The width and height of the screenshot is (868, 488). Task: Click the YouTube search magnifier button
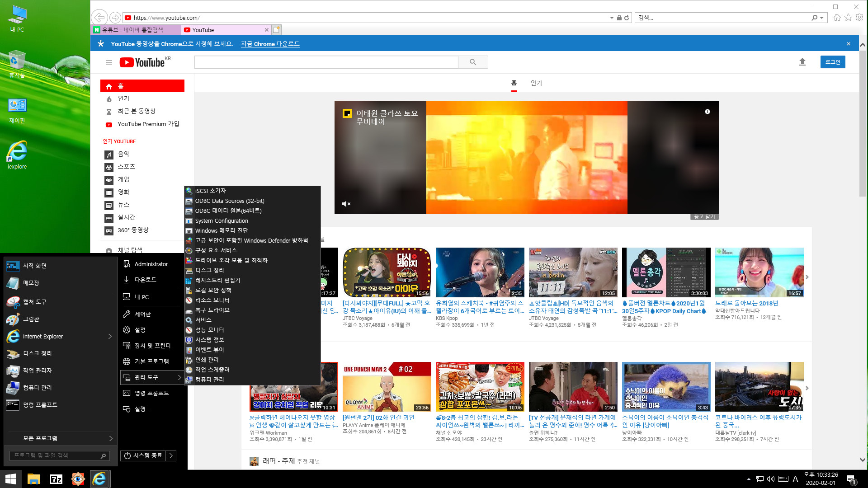pos(473,62)
